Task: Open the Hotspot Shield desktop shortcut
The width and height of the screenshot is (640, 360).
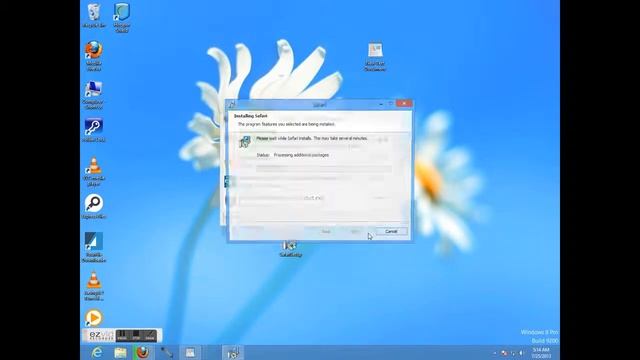Action: point(122,17)
